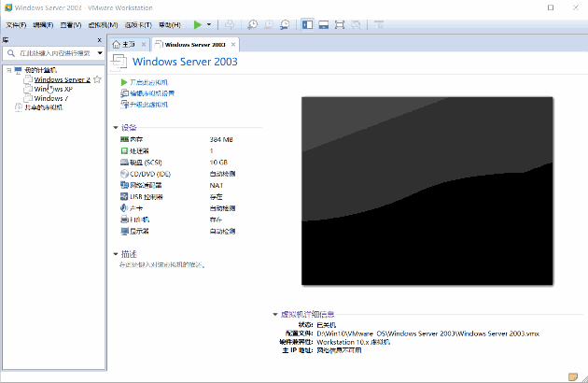Click the description text entry area
This screenshot has height=383, width=588.
[162, 264]
